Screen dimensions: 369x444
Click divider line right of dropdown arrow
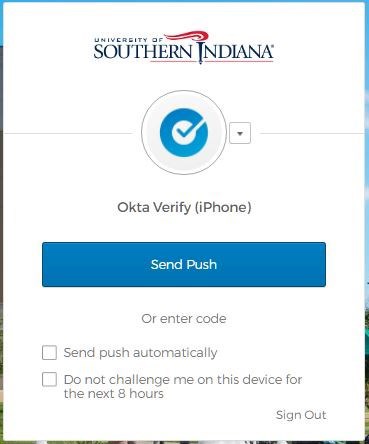pos(312,133)
